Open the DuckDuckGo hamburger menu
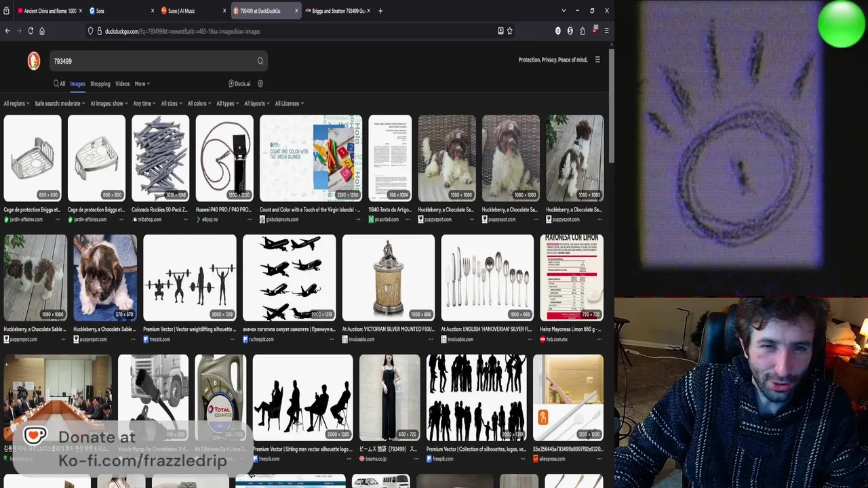This screenshot has width=868, height=488. (597, 60)
